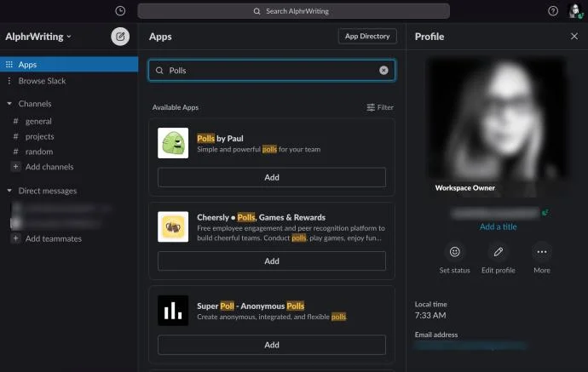Click the App Directory button
588x372 pixels.
[x=367, y=37]
